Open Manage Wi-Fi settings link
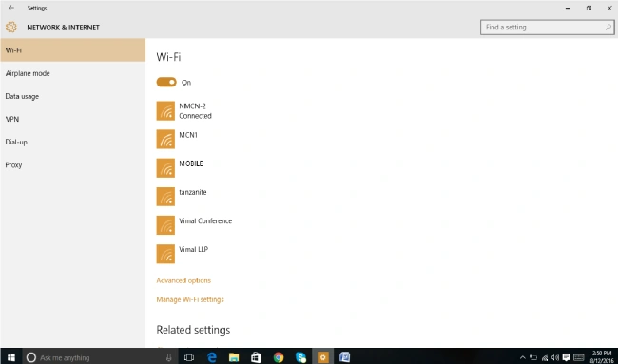This screenshot has height=364, width=618. [190, 299]
